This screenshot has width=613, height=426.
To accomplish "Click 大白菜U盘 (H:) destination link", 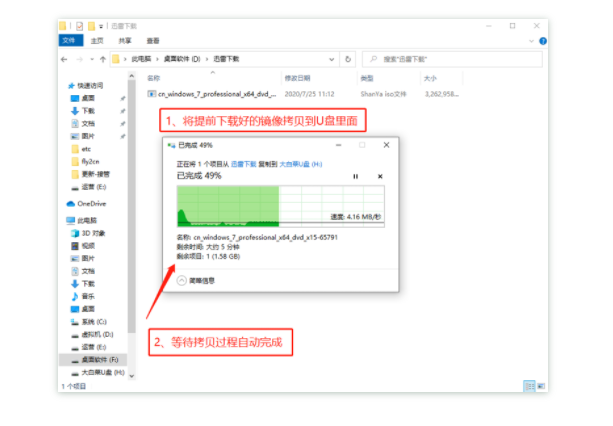I will coord(298,162).
